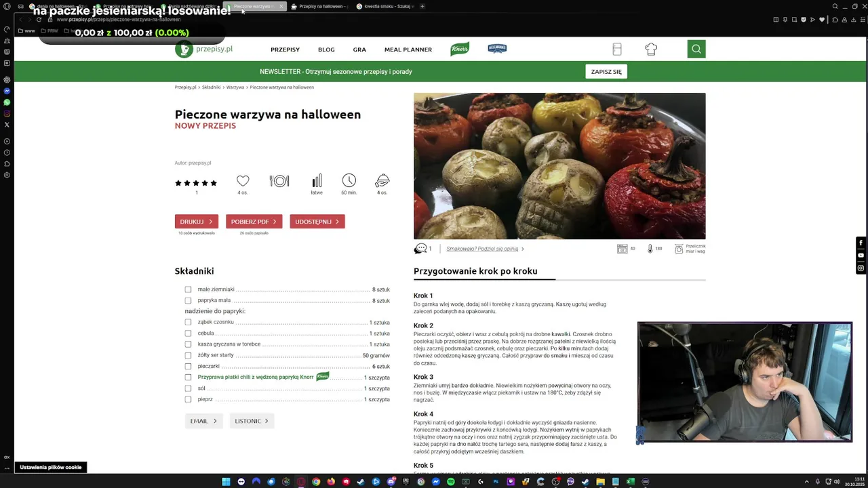Open Messenger in the Opera sidebar
868x488 pixels.
[7, 91]
